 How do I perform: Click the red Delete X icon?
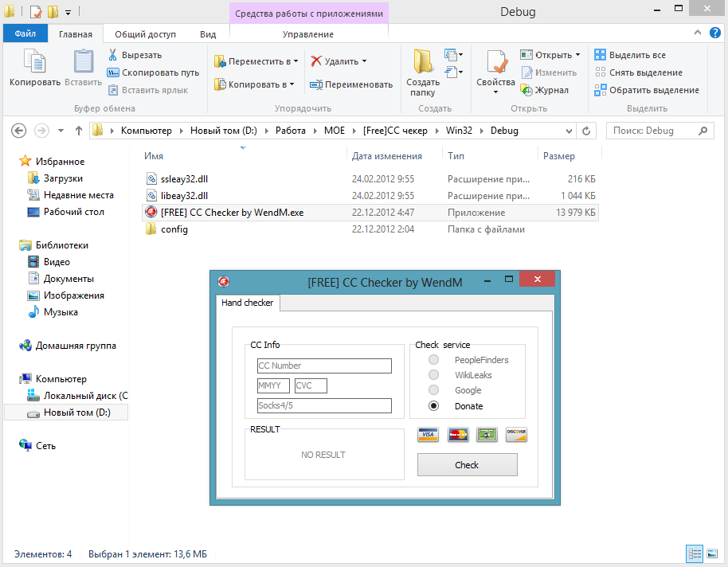[316, 61]
